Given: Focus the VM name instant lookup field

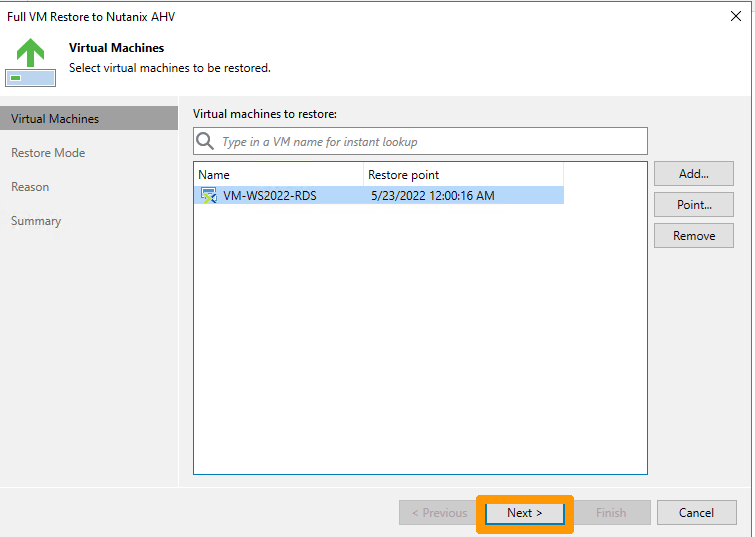Looking at the screenshot, I should pyautogui.click(x=420, y=141).
